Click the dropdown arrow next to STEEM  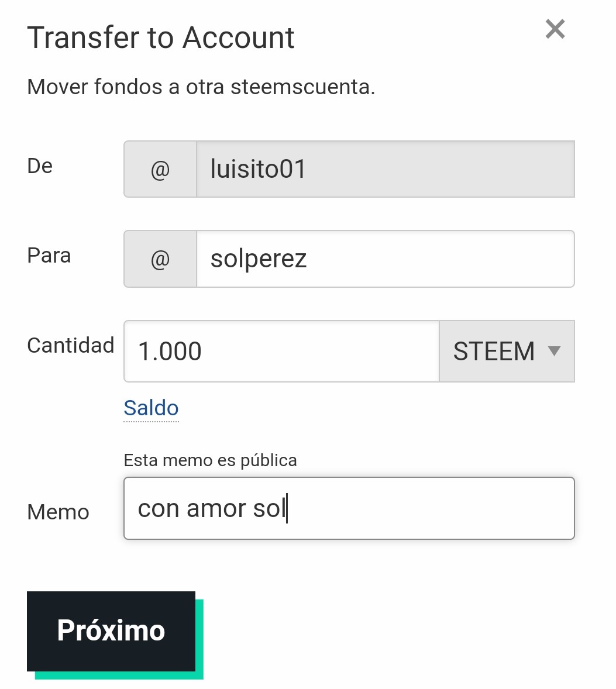click(555, 351)
